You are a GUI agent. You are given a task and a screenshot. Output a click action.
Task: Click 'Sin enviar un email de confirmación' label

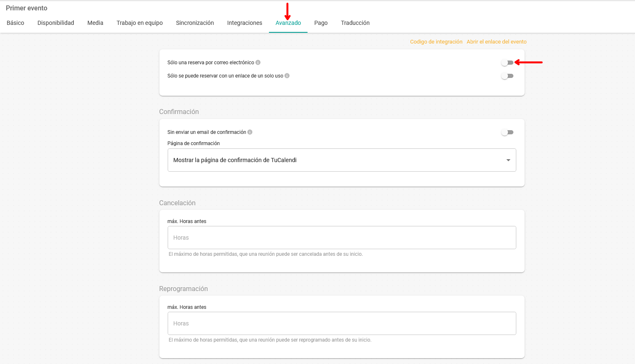pos(207,132)
